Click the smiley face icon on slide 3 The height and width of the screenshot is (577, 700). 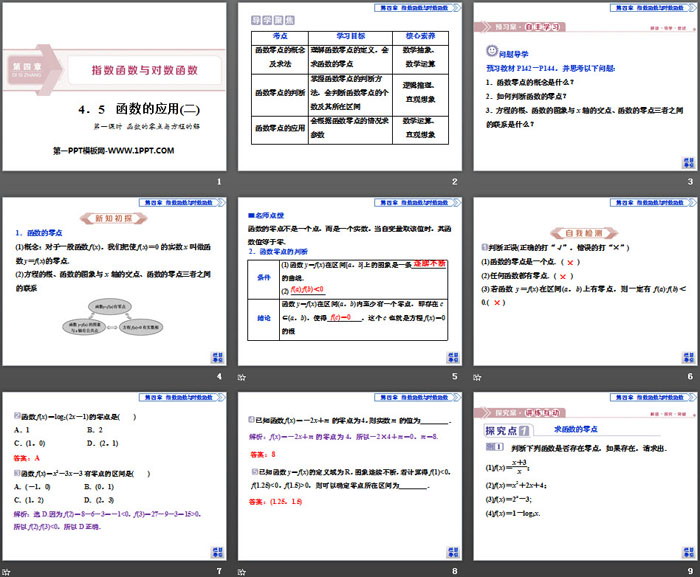pos(492,51)
